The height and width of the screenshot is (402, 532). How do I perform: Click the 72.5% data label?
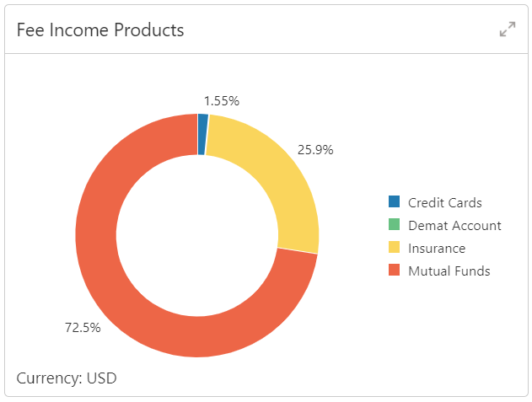[x=83, y=327]
